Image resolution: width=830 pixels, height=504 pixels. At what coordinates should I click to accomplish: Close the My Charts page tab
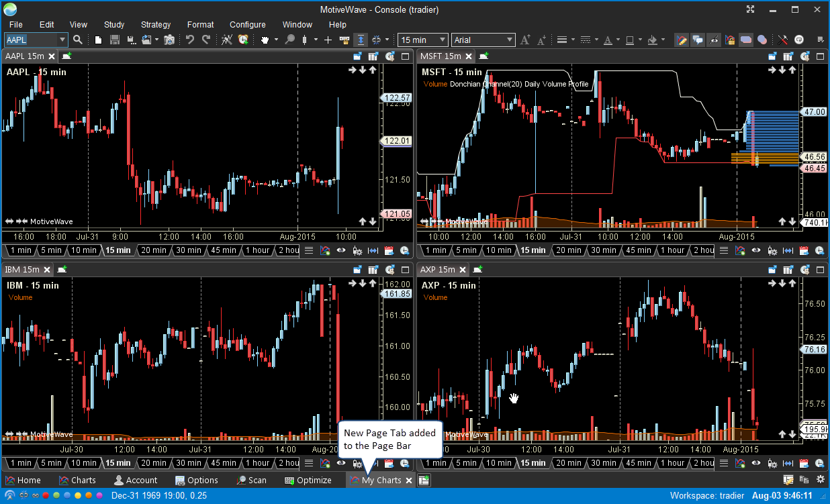pos(408,481)
